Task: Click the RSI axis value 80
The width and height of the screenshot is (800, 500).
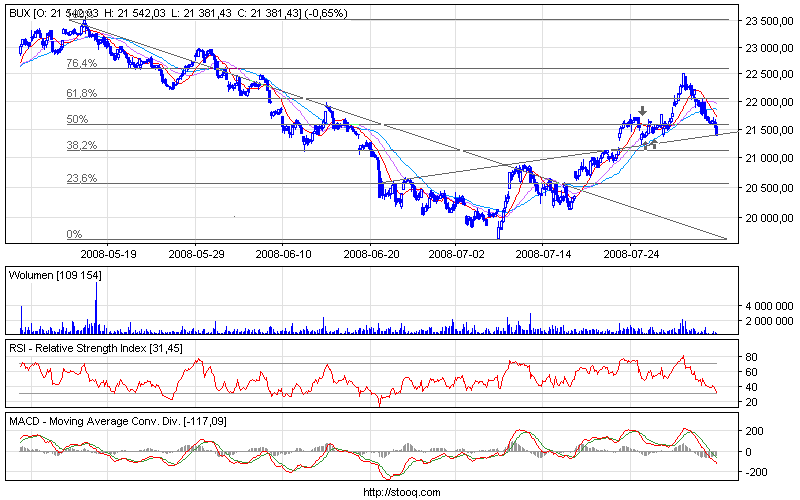Action: click(x=751, y=357)
